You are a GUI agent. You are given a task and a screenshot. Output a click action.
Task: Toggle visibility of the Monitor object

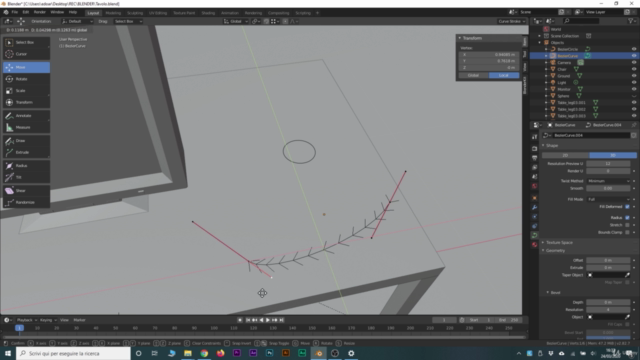click(634, 89)
